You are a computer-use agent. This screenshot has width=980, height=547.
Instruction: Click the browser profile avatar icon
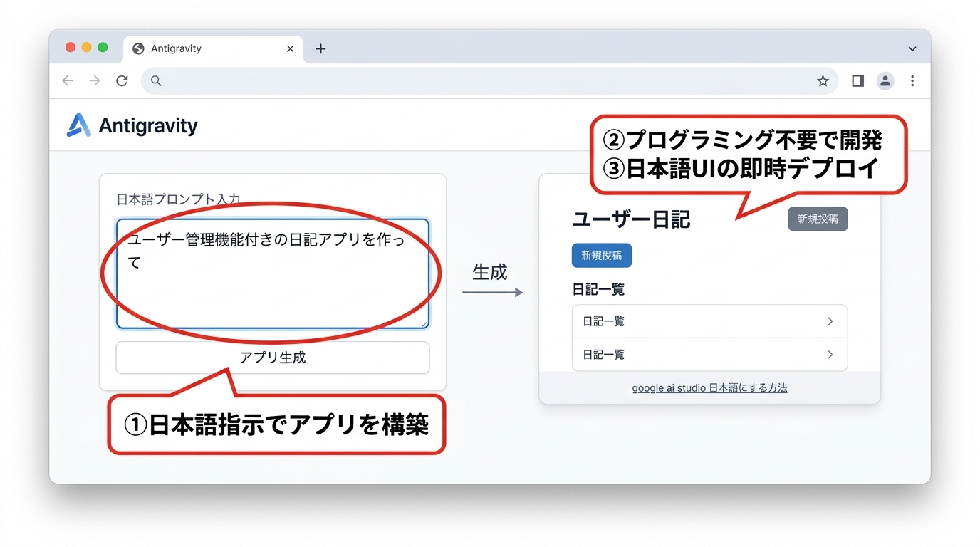(x=885, y=80)
